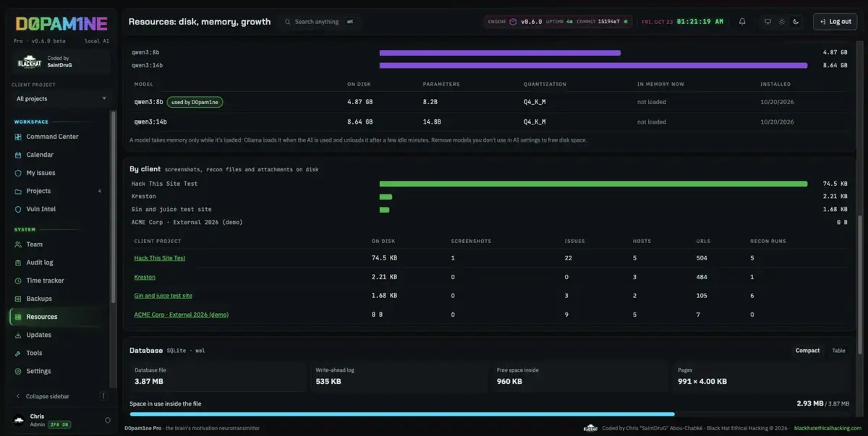Switch to the system theme monitor icon
868x436 pixels.
[767, 22]
